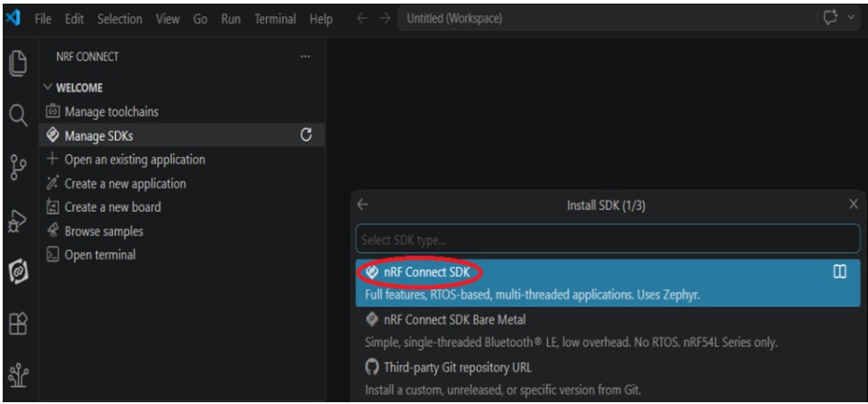Click the NRF CONNECT panel title

(x=87, y=57)
